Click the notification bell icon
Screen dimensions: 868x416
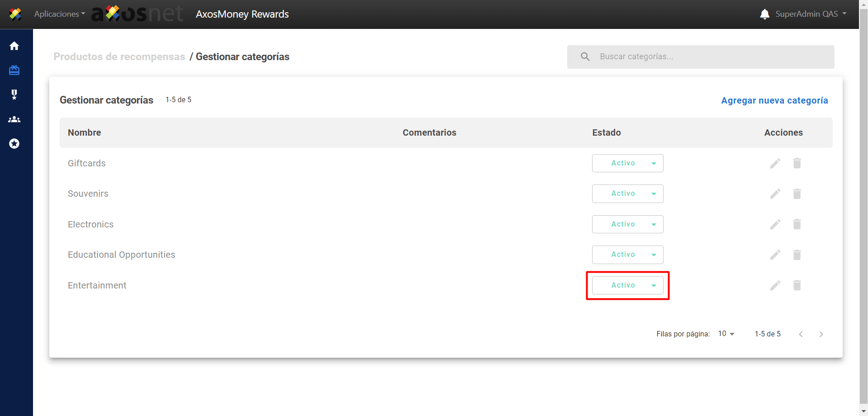(764, 14)
